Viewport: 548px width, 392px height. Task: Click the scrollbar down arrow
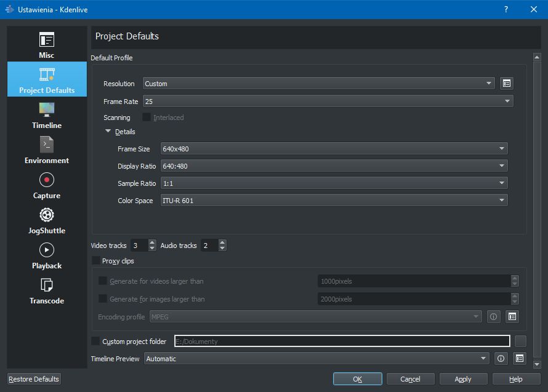point(537,364)
